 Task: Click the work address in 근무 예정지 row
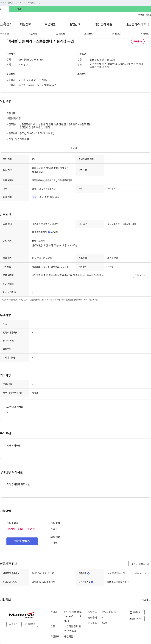(68, 275)
